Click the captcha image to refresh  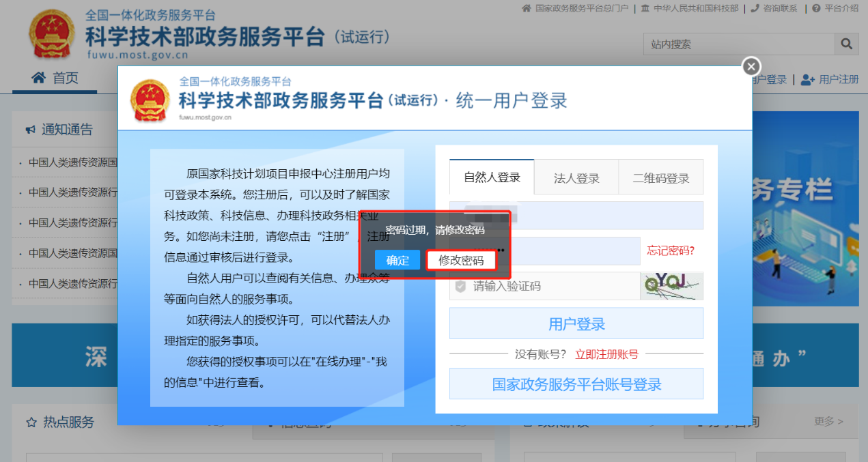coord(671,286)
